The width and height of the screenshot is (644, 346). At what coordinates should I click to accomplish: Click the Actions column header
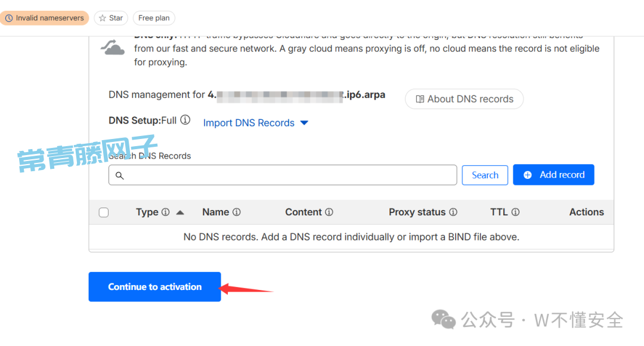click(x=586, y=212)
